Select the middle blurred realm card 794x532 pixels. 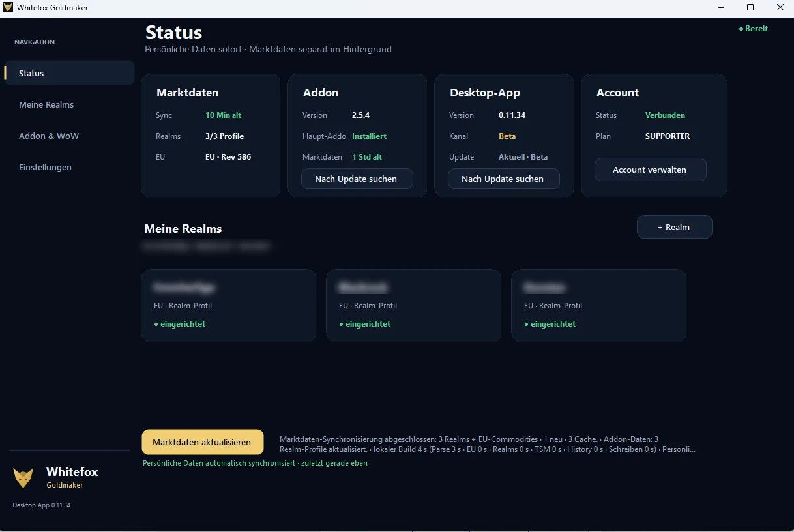413,305
